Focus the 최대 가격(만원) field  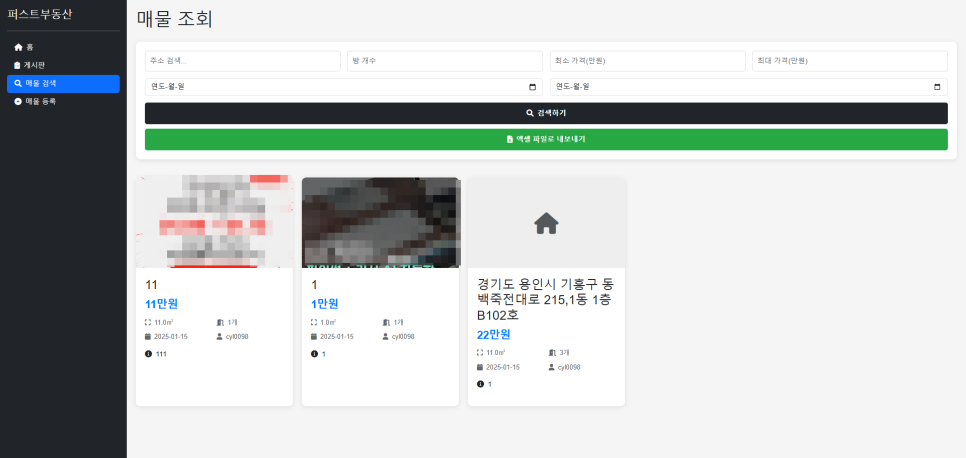[850, 61]
